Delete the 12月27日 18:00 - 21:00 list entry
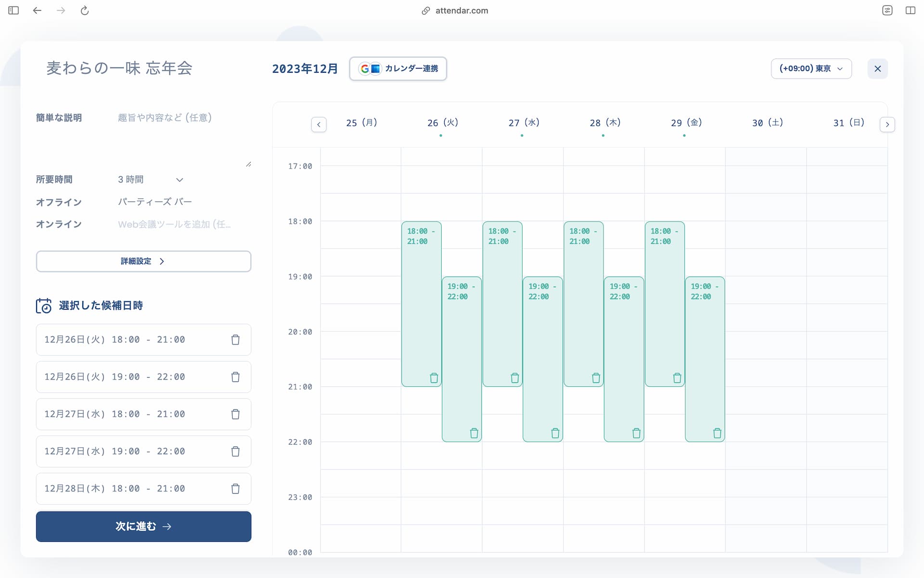This screenshot has width=924, height=578. [235, 414]
